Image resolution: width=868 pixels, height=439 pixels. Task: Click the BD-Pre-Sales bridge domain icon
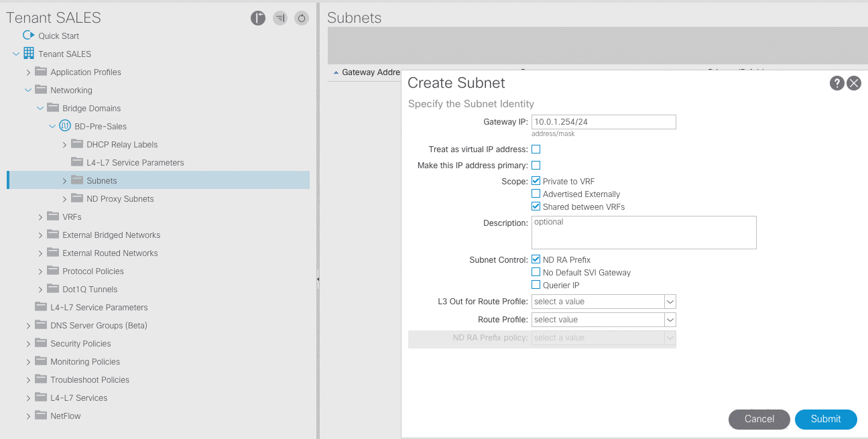point(65,126)
